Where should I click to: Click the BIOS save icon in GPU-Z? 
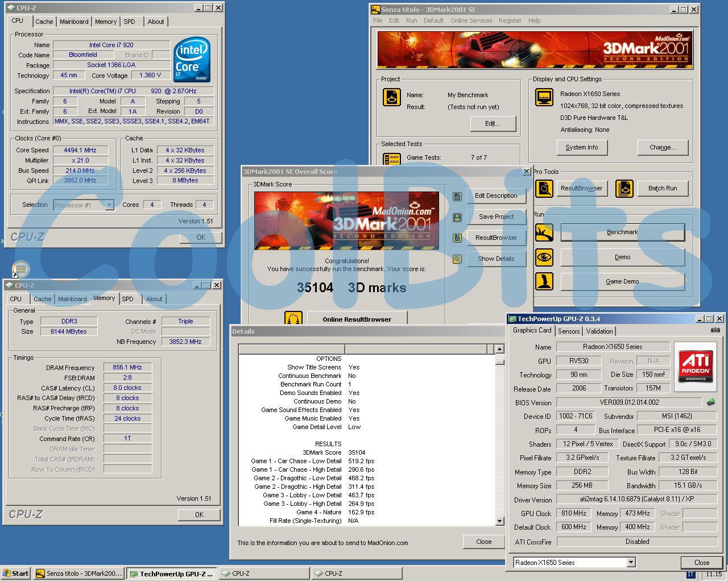coord(711,402)
